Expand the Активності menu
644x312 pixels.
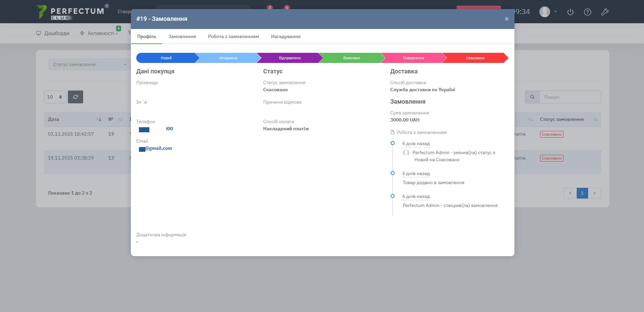tap(100, 33)
